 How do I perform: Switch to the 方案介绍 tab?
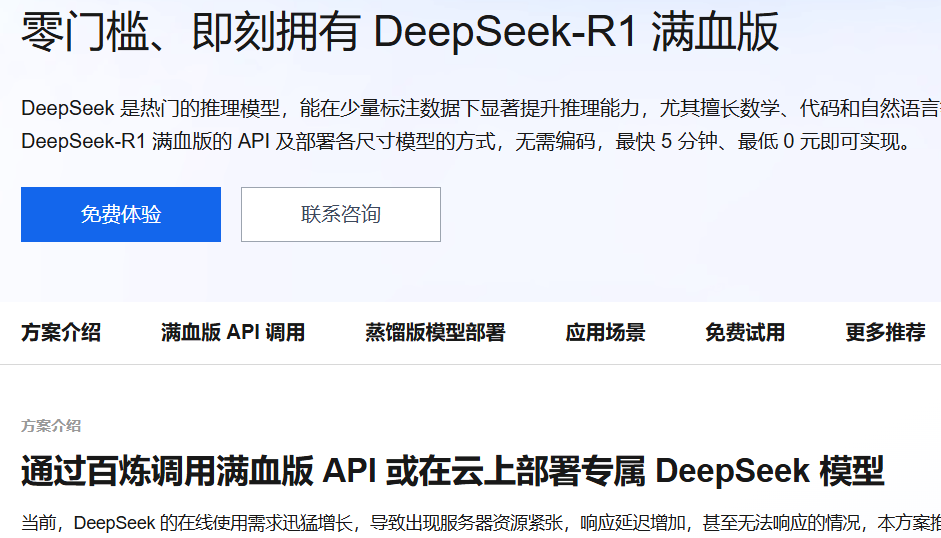(x=61, y=332)
